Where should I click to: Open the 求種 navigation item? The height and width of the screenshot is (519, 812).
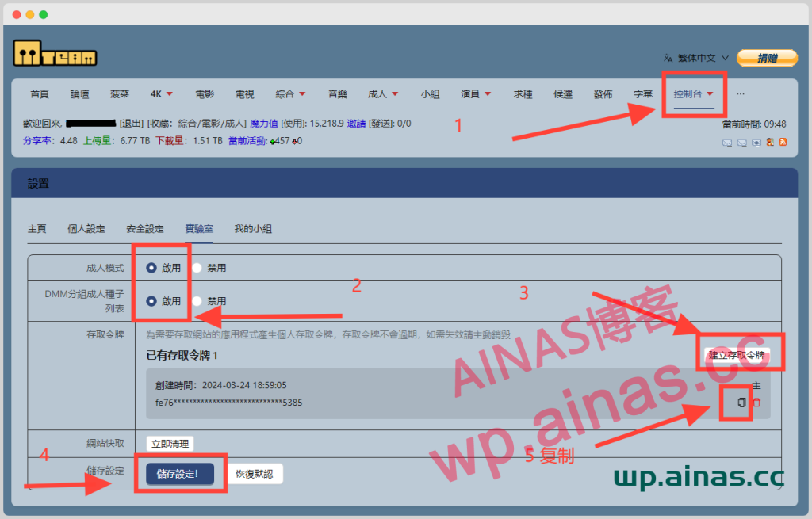click(x=523, y=94)
